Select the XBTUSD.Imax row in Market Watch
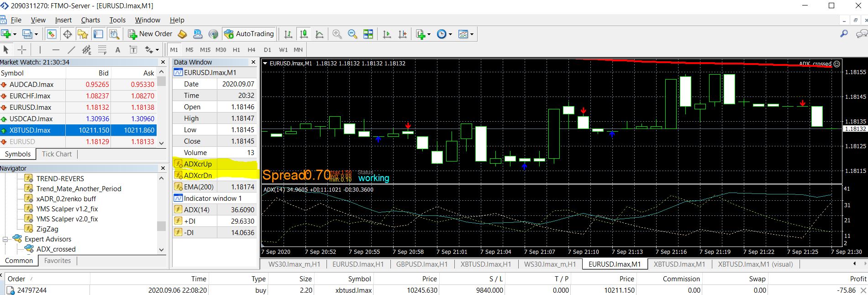 [x=79, y=130]
